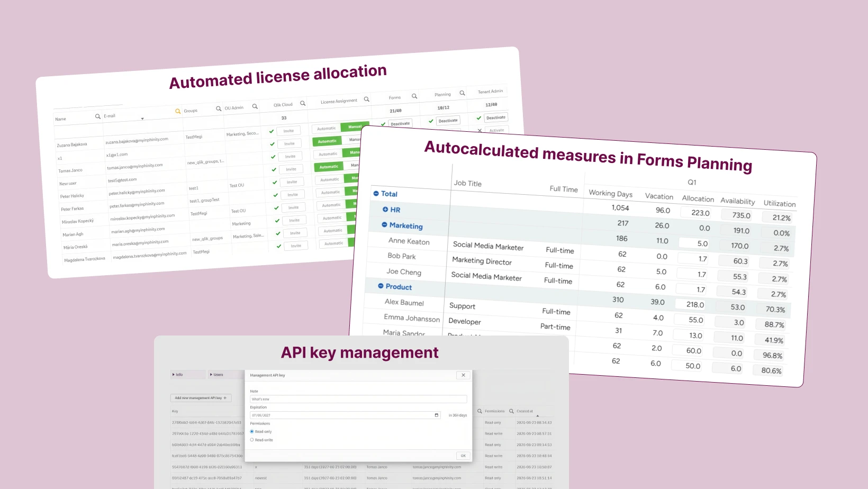Image resolution: width=868 pixels, height=489 pixels.
Task: Click Deactivate under Forms column
Action: tap(400, 123)
